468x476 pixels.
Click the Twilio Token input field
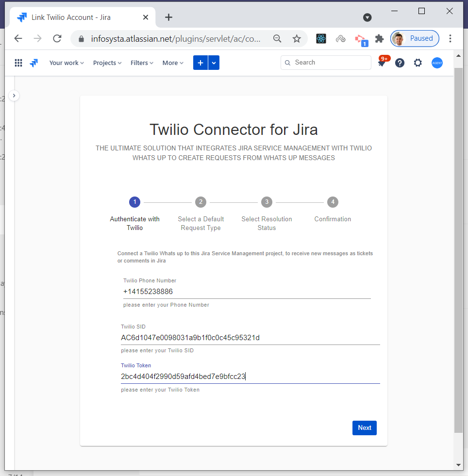tap(250, 377)
